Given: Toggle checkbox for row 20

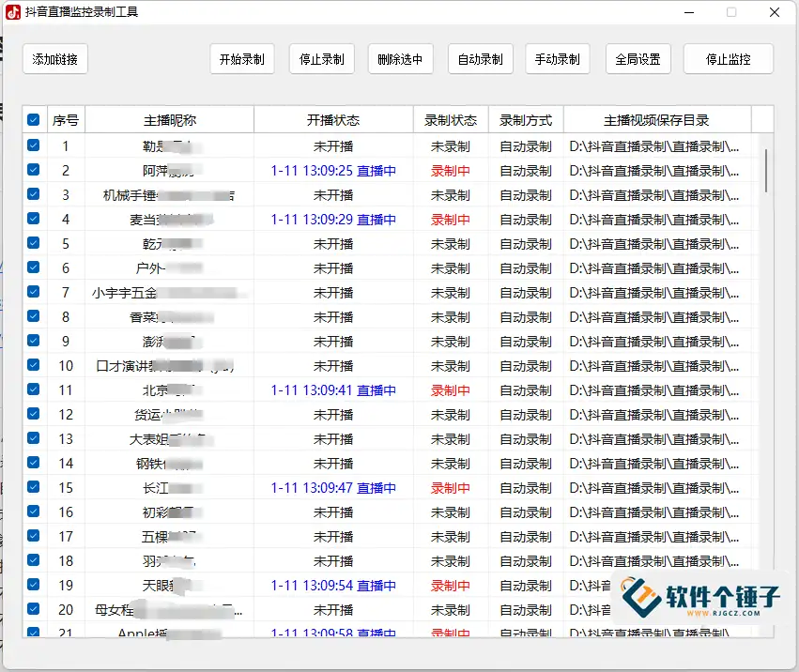Looking at the screenshot, I should pyautogui.click(x=34, y=609).
